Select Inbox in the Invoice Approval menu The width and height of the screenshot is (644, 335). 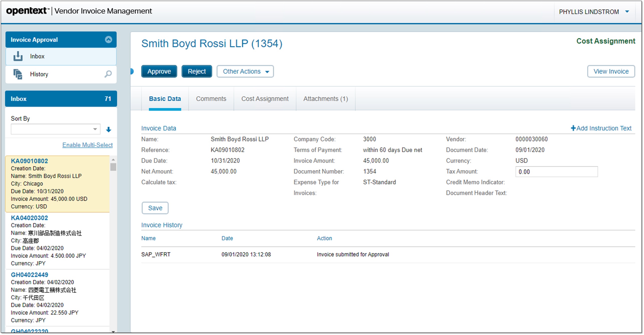pos(61,56)
